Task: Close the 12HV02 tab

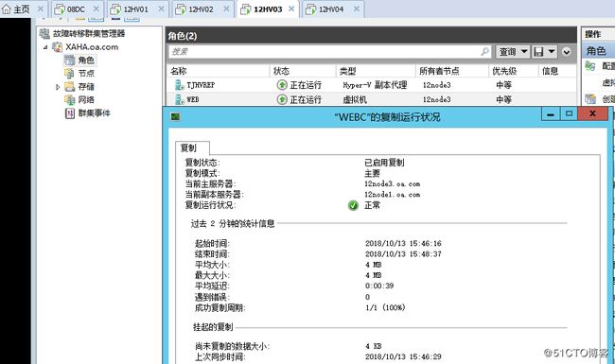Action: (226, 9)
